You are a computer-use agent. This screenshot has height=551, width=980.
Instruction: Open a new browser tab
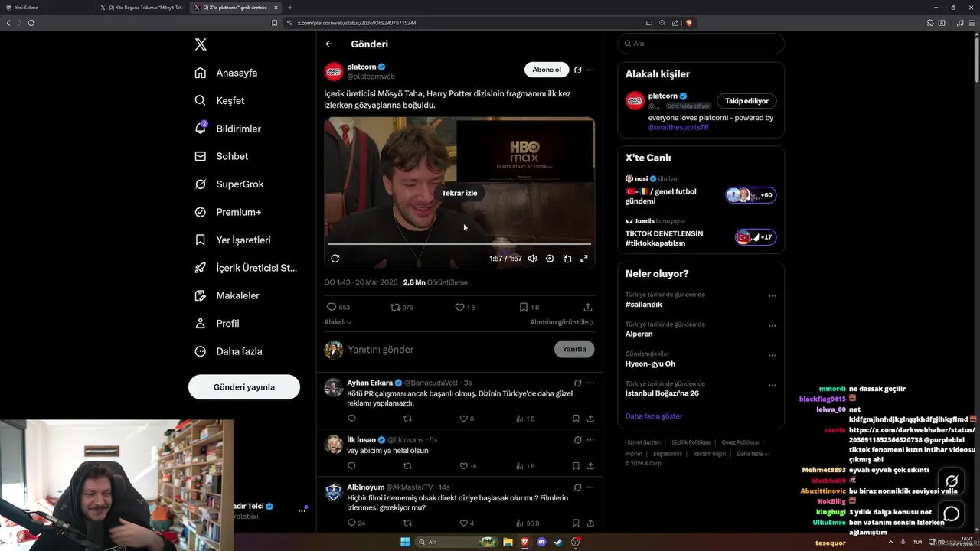coord(290,8)
